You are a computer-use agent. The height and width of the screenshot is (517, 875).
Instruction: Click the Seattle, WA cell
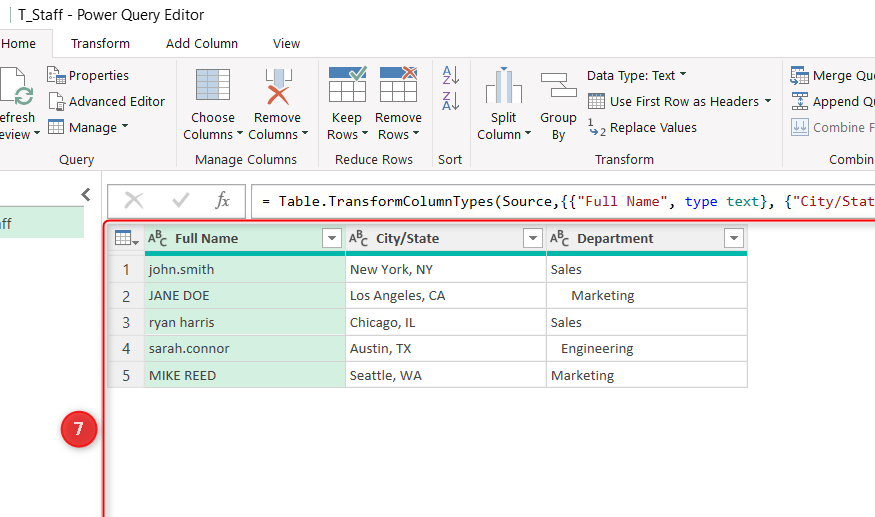click(x=445, y=375)
